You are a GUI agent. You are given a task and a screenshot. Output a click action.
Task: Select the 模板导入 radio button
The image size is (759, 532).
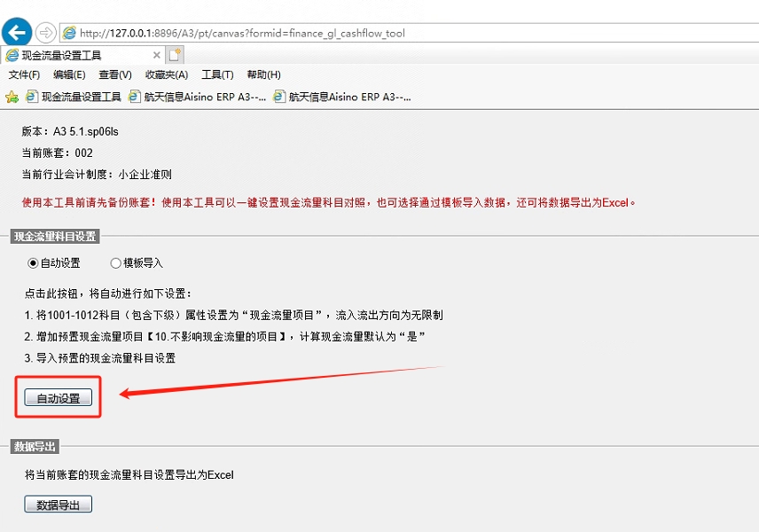(x=114, y=263)
